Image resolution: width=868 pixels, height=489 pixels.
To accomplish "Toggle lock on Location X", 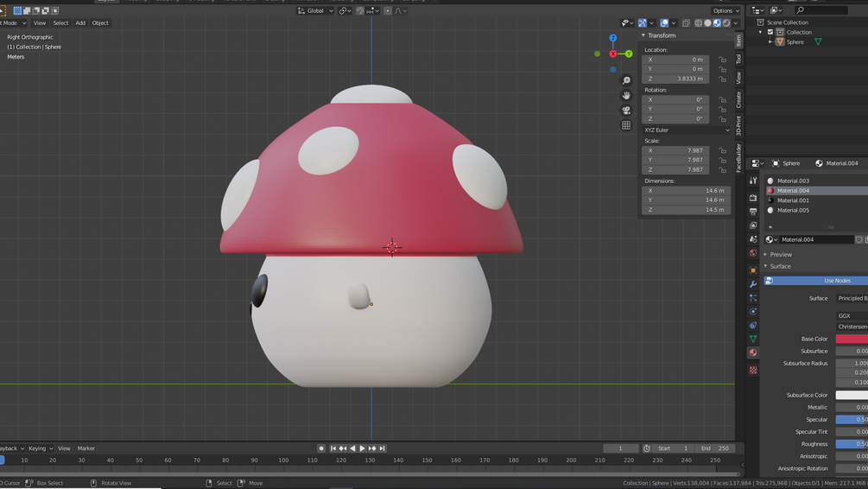I will (x=722, y=60).
